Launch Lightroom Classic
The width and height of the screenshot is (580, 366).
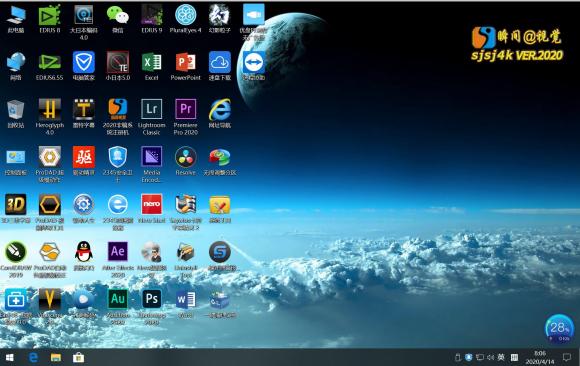(152, 110)
